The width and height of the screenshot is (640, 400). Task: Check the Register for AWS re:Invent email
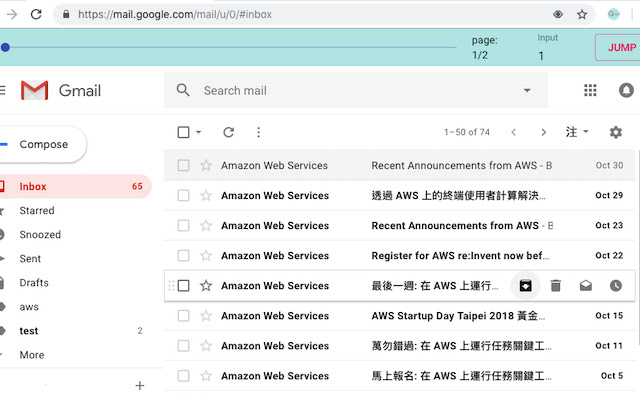click(x=183, y=256)
